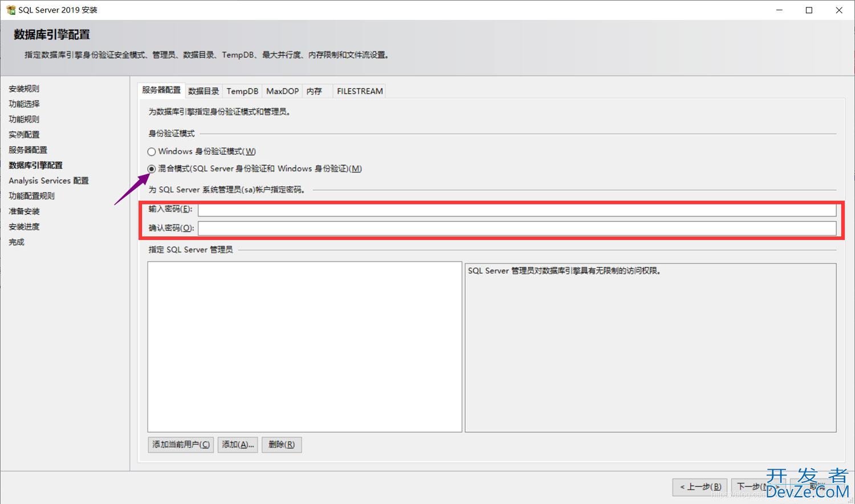Click 添加当前用户 button
This screenshot has height=504, width=855.
click(181, 445)
